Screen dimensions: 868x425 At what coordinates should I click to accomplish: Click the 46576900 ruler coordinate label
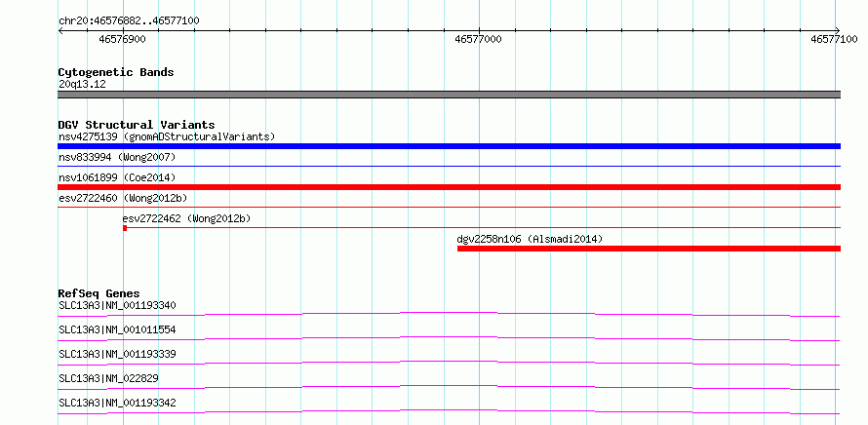[x=122, y=39]
